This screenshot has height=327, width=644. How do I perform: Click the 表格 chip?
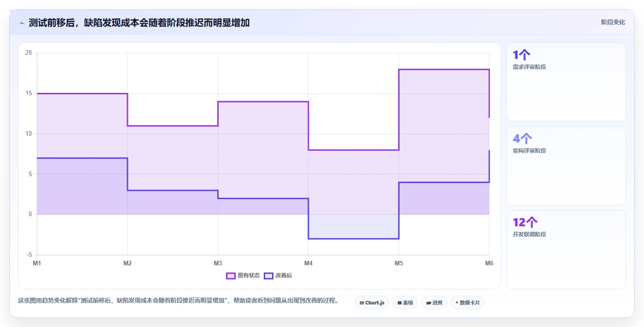point(405,303)
